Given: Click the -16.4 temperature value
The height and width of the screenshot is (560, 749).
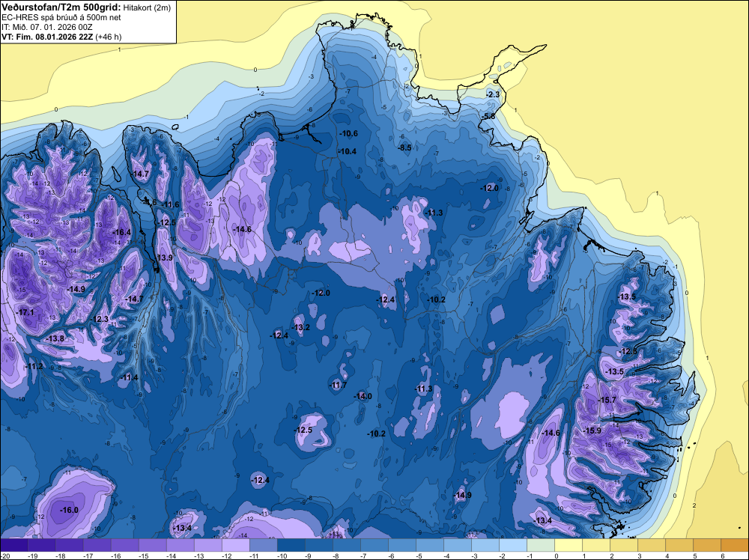Looking at the screenshot, I should pos(121,232).
